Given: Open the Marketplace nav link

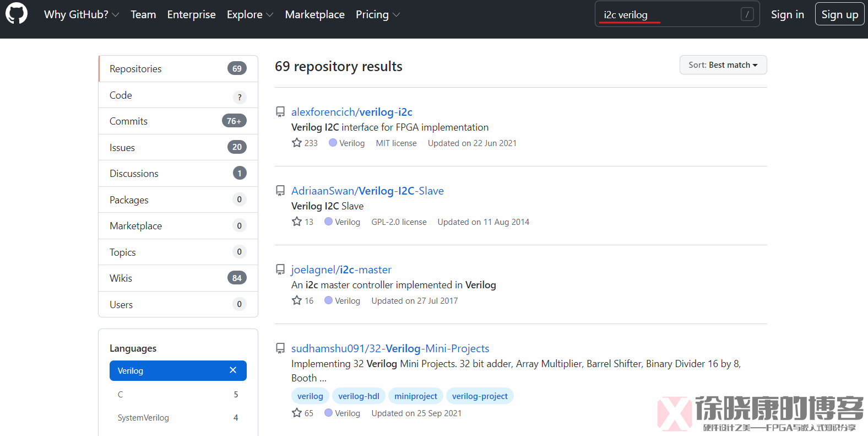Looking at the screenshot, I should [315, 14].
